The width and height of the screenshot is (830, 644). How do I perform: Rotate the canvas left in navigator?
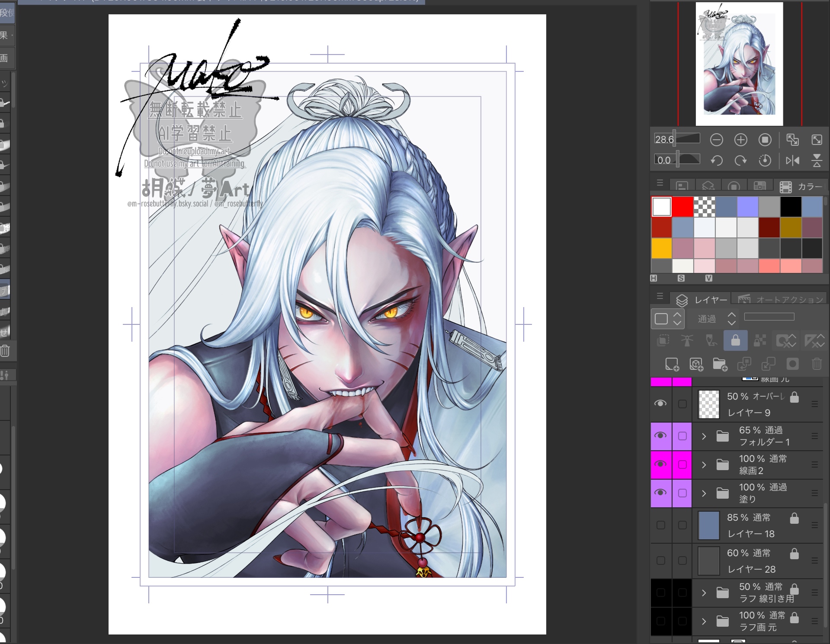pyautogui.click(x=716, y=161)
